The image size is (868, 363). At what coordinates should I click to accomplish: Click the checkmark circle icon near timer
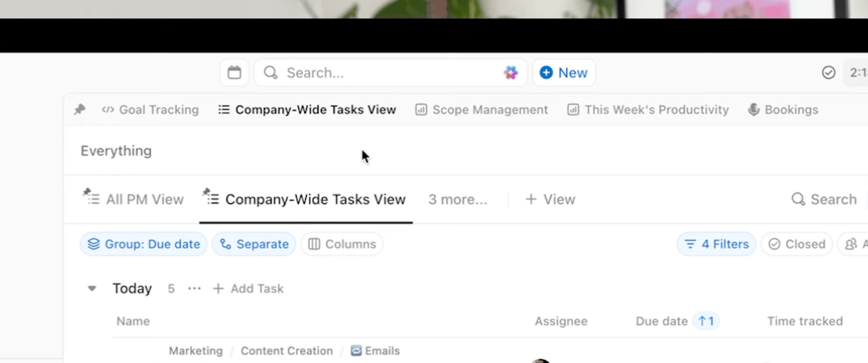828,73
